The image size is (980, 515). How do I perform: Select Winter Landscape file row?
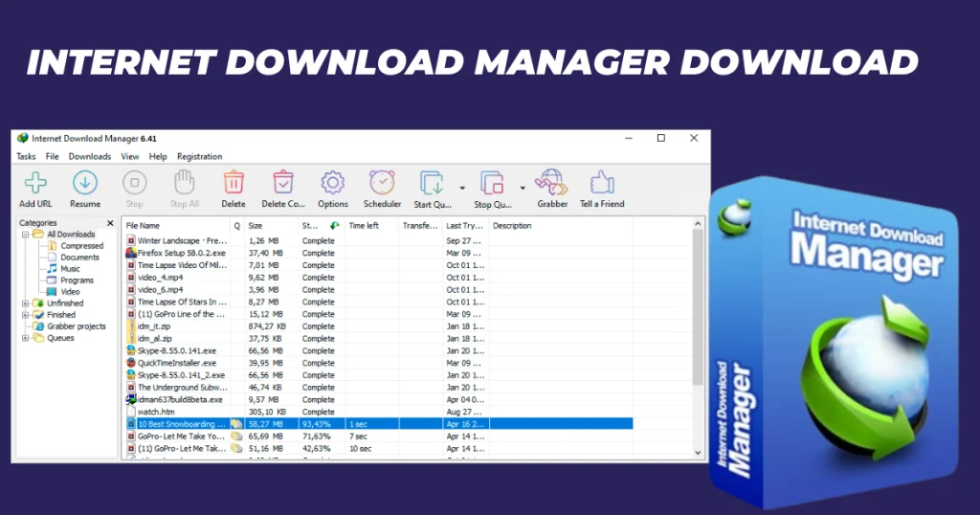click(377, 240)
